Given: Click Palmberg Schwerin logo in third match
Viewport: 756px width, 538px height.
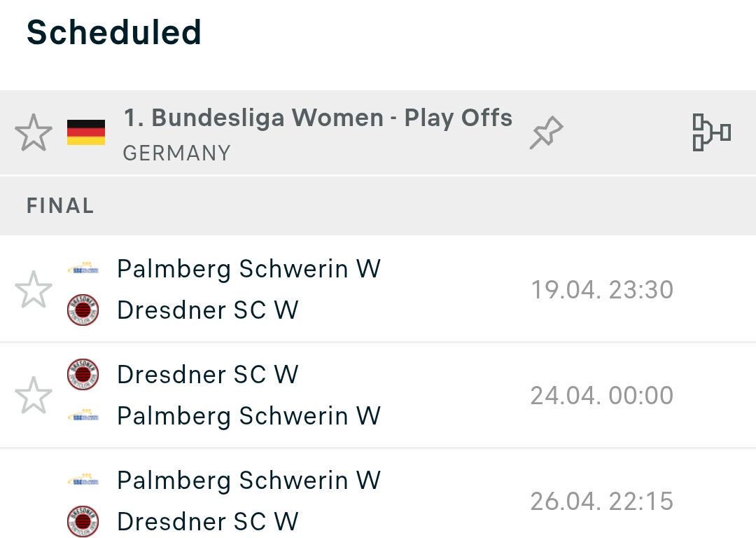Looking at the screenshot, I should (x=83, y=480).
